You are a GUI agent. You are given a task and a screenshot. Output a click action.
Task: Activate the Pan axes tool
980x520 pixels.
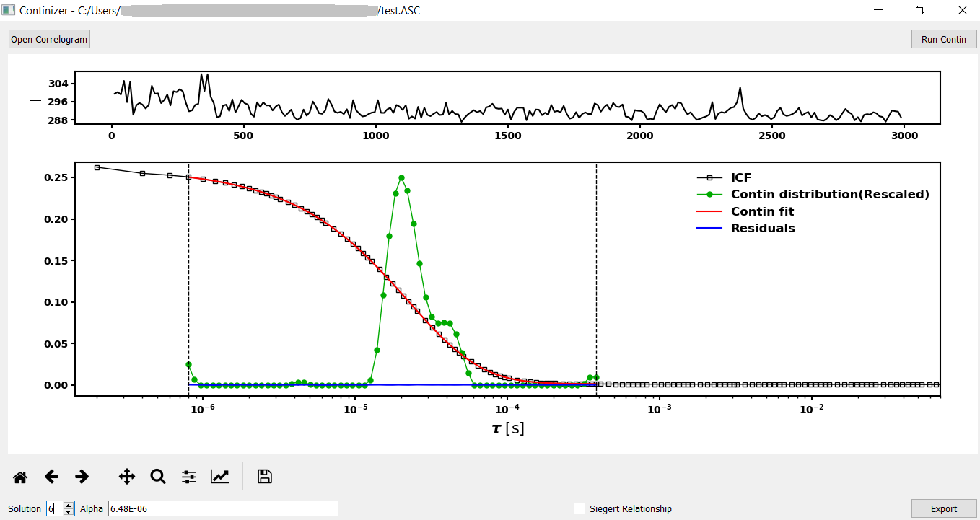click(x=127, y=477)
